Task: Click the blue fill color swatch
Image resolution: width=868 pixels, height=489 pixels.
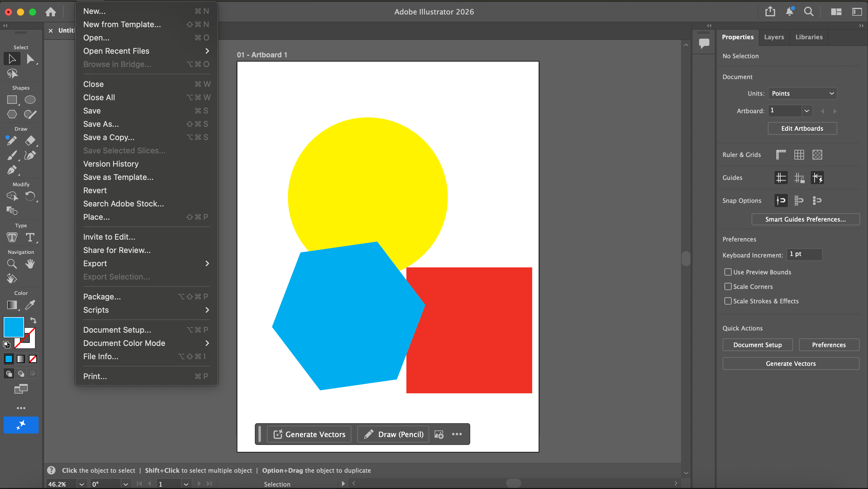Action: tap(14, 327)
